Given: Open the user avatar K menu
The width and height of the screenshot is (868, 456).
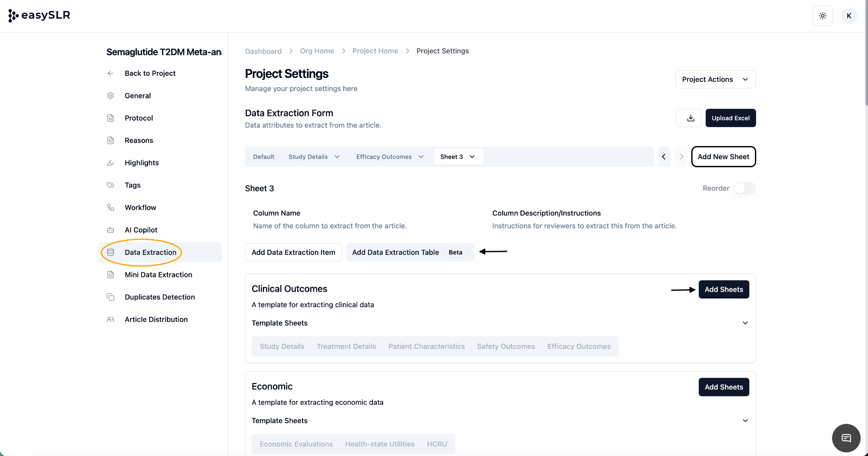Looking at the screenshot, I should (x=849, y=16).
